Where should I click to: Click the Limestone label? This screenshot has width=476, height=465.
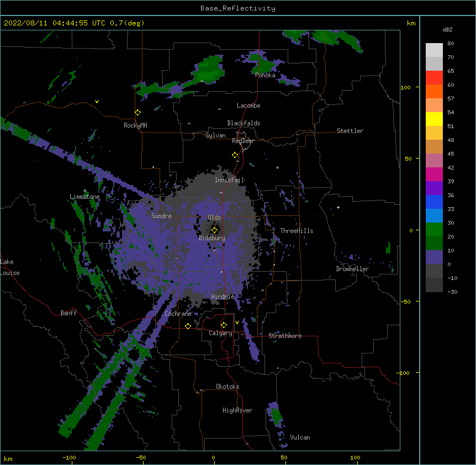click(84, 197)
